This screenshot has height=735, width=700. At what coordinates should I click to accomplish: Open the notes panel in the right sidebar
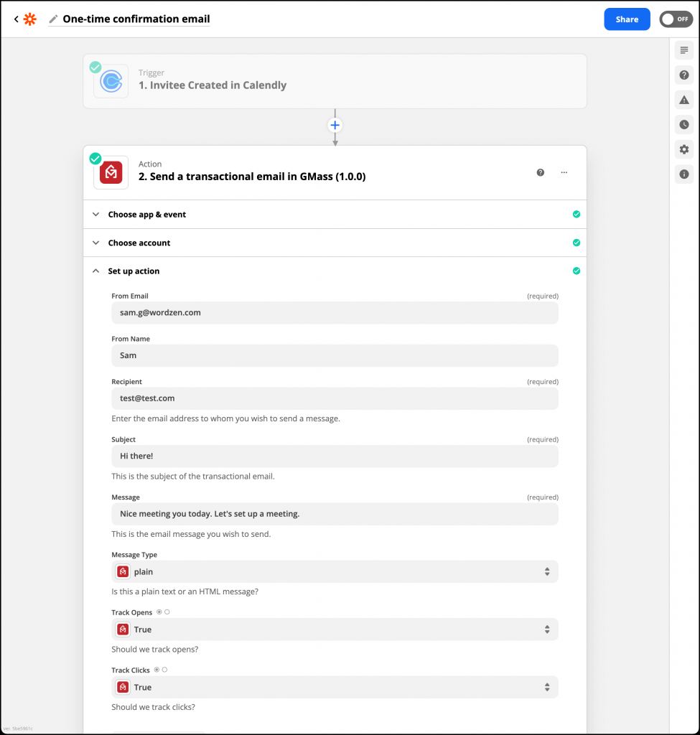[683, 50]
